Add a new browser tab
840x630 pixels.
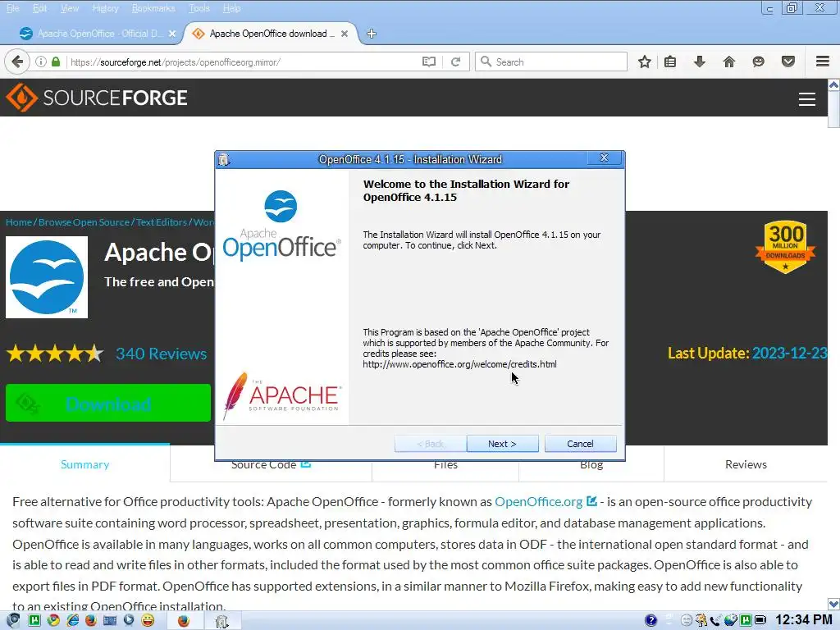click(372, 34)
